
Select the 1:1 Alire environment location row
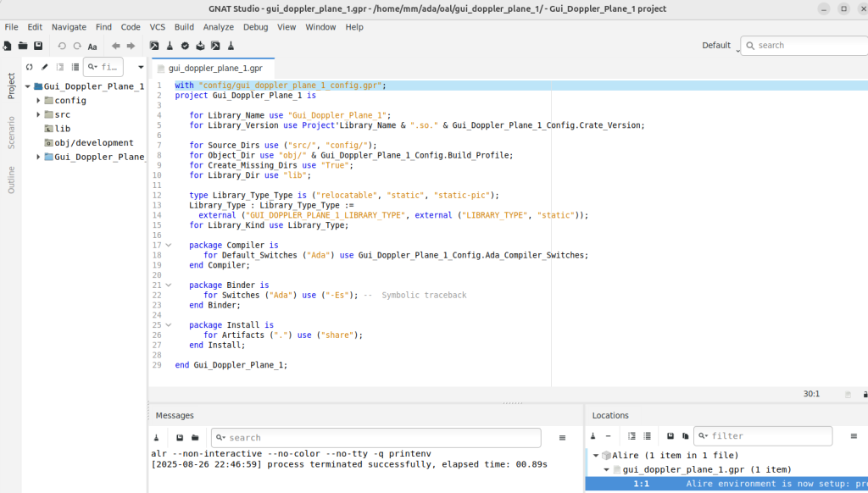click(726, 484)
